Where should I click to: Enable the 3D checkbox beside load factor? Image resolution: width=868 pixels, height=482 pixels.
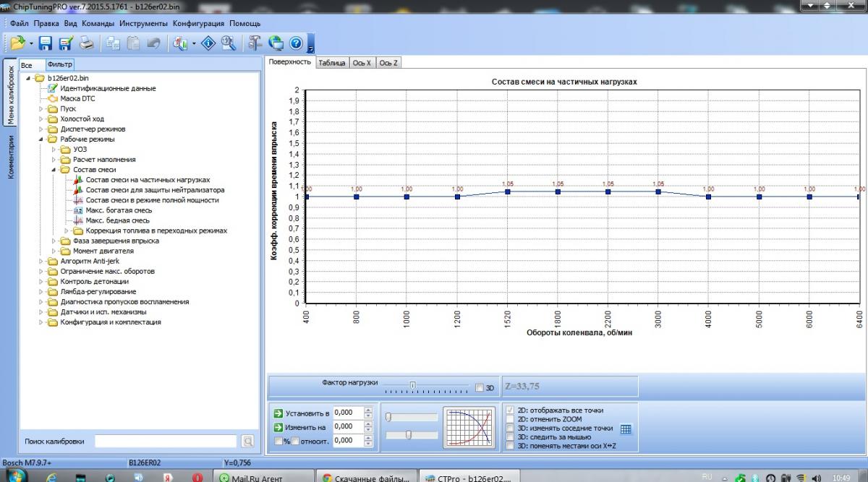[480, 388]
